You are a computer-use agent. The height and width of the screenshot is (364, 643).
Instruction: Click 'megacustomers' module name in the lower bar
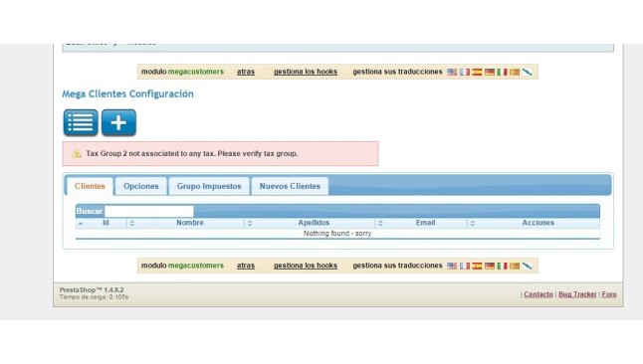click(x=196, y=266)
